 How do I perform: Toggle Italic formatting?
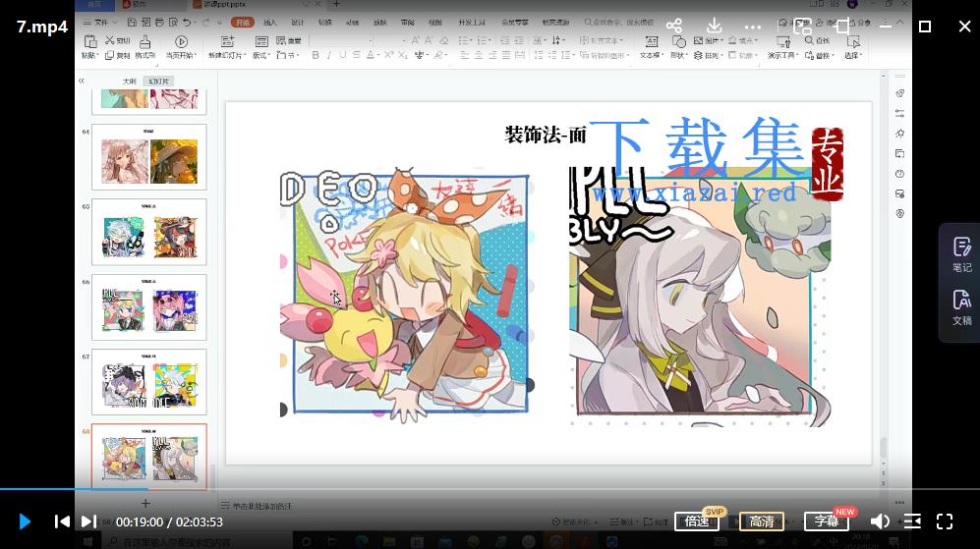tap(329, 56)
